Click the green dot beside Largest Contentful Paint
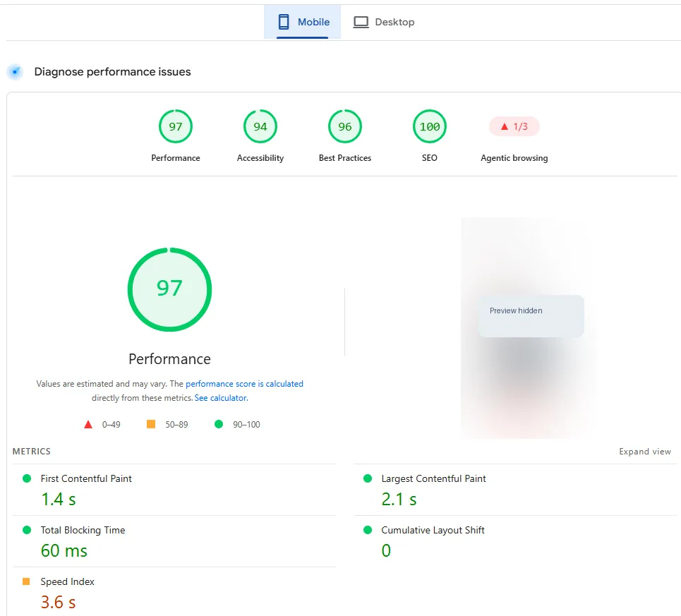Screen dimensions: 681x616 (368, 478)
